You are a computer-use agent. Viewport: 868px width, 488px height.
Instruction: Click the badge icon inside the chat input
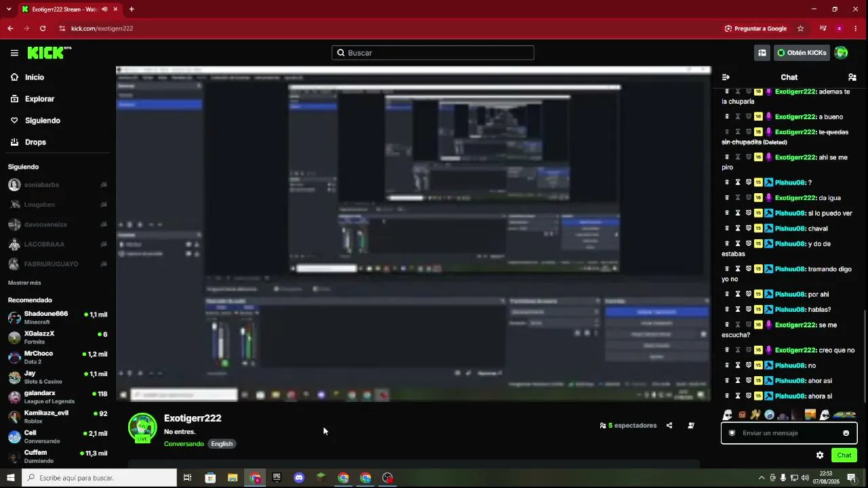click(732, 433)
